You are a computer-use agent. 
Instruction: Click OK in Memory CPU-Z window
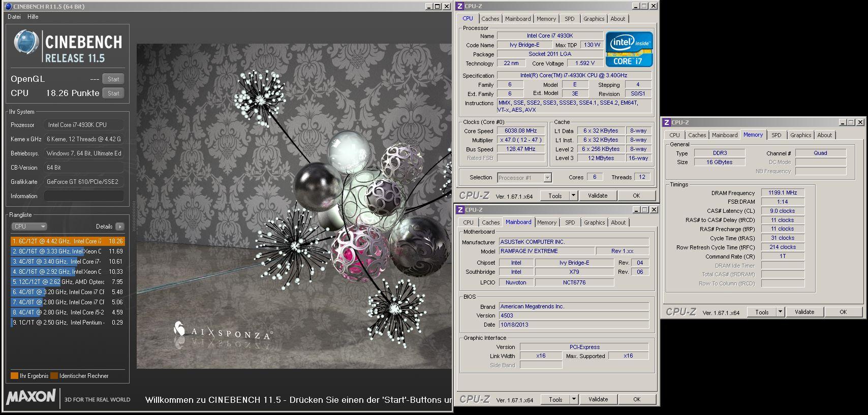click(x=843, y=312)
